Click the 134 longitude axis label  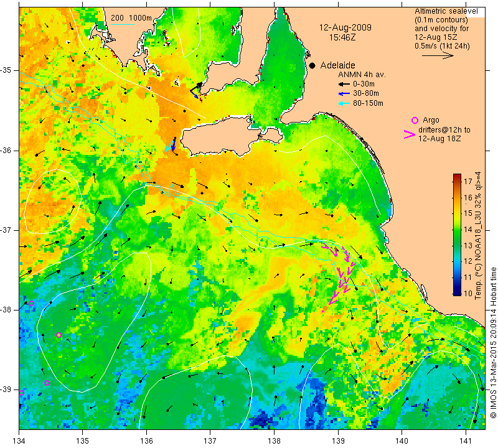tap(19, 441)
